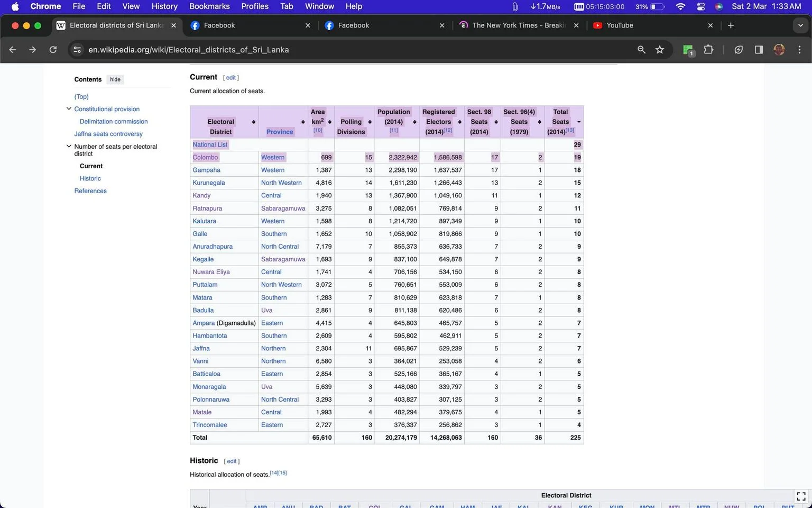The image size is (812, 508).
Task: Open the Bookmarks menu
Action: pyautogui.click(x=209, y=6)
